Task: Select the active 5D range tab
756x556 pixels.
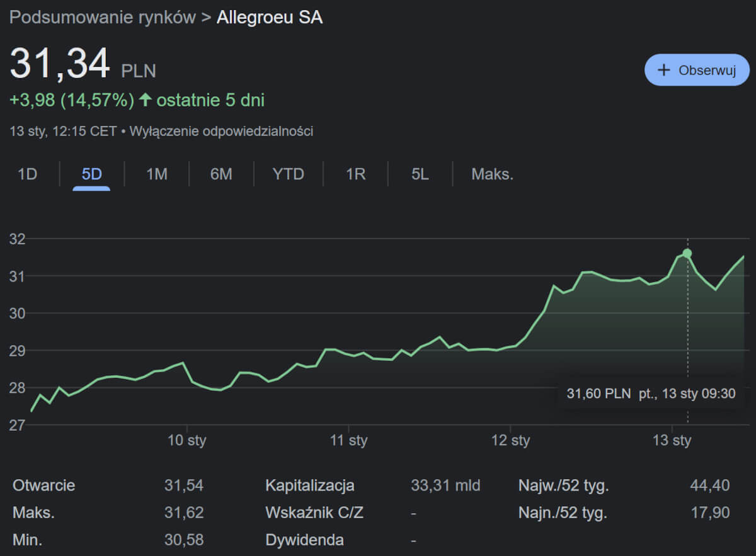Action: 91,174
